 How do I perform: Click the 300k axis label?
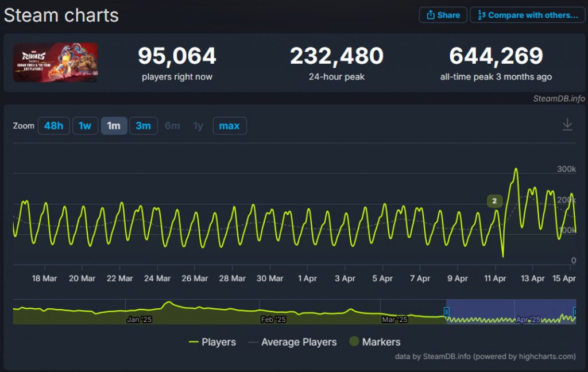566,169
